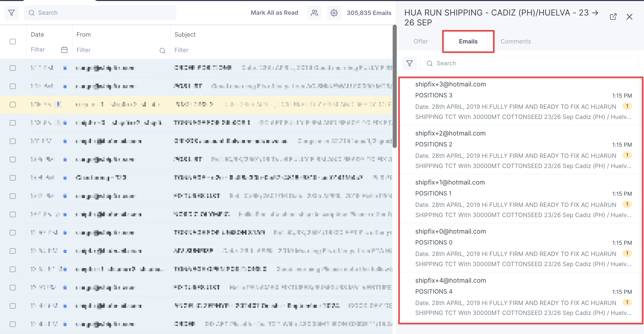The width and height of the screenshot is (644, 334).
Task: Open the settings gear icon
Action: (x=334, y=13)
